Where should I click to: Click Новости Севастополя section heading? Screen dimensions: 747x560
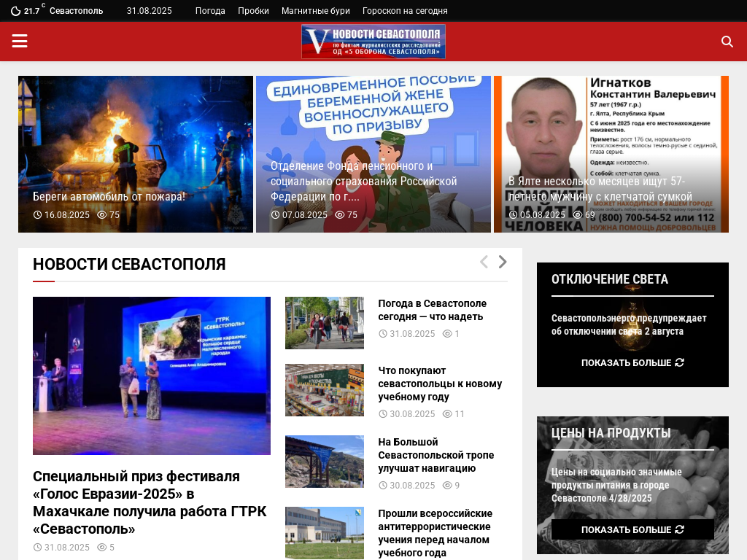pos(129,264)
